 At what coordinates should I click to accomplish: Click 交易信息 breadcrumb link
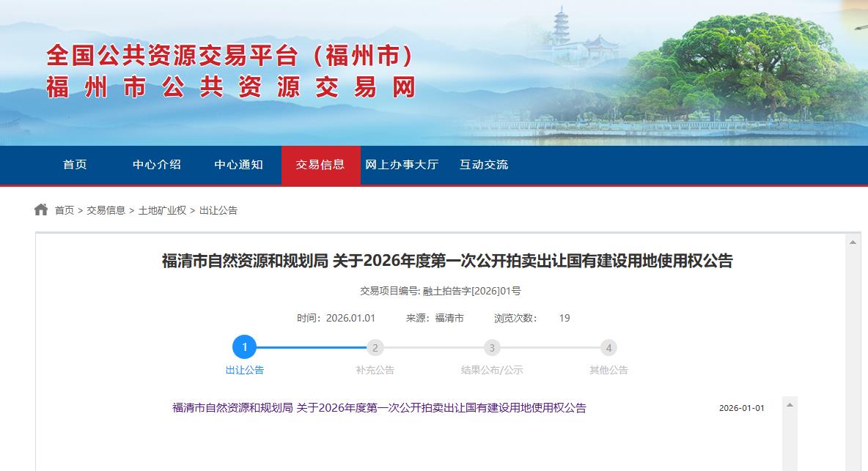click(106, 210)
